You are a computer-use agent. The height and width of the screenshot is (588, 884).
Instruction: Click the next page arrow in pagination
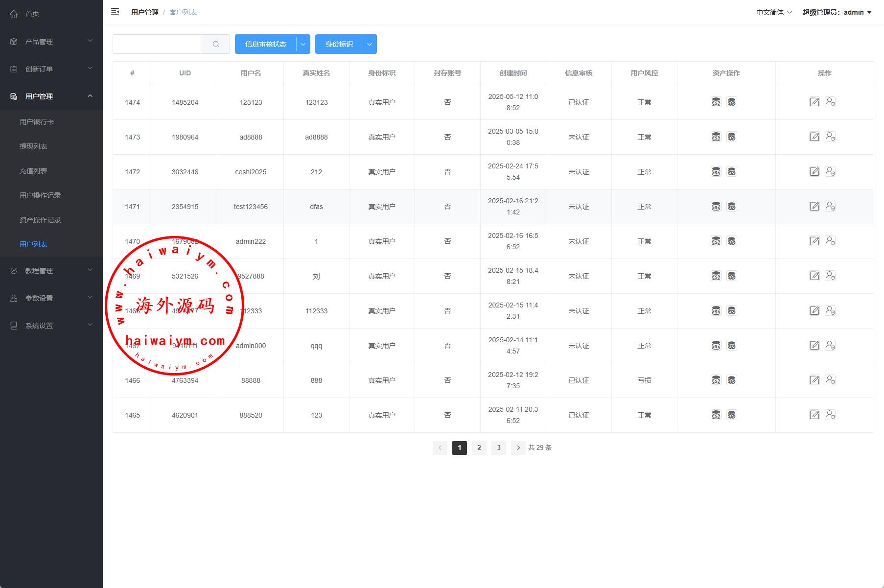tap(518, 447)
